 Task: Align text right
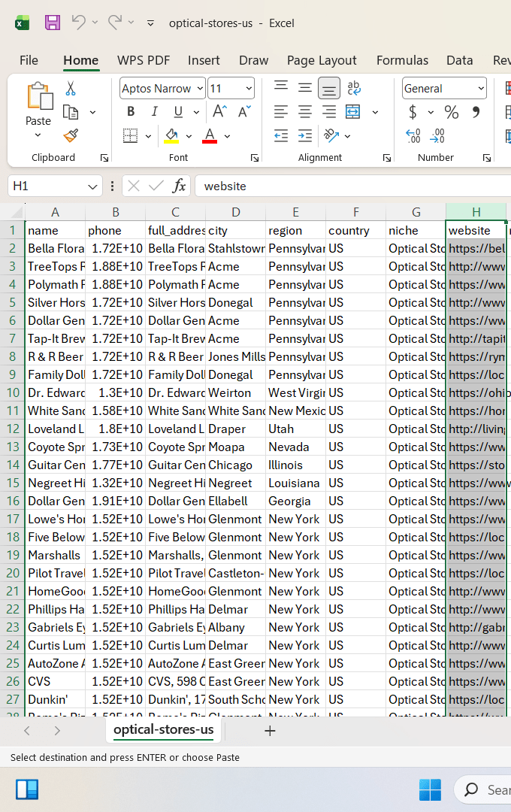[x=328, y=112]
